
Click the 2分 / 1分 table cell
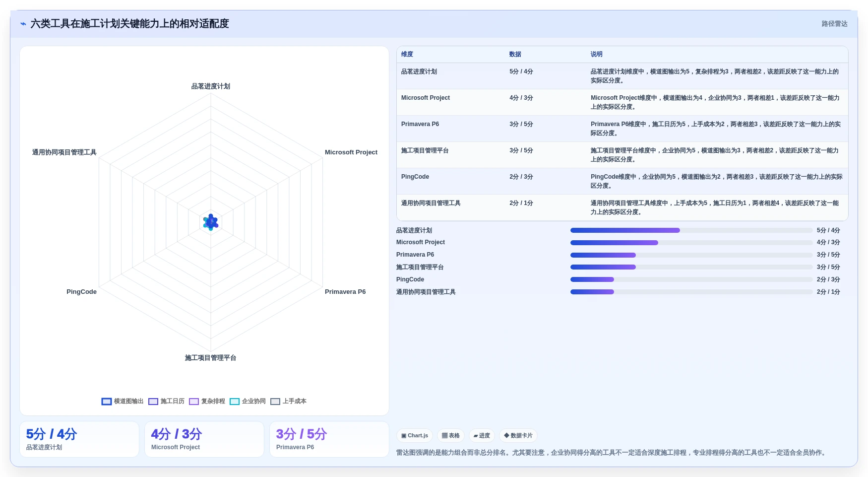(521, 203)
